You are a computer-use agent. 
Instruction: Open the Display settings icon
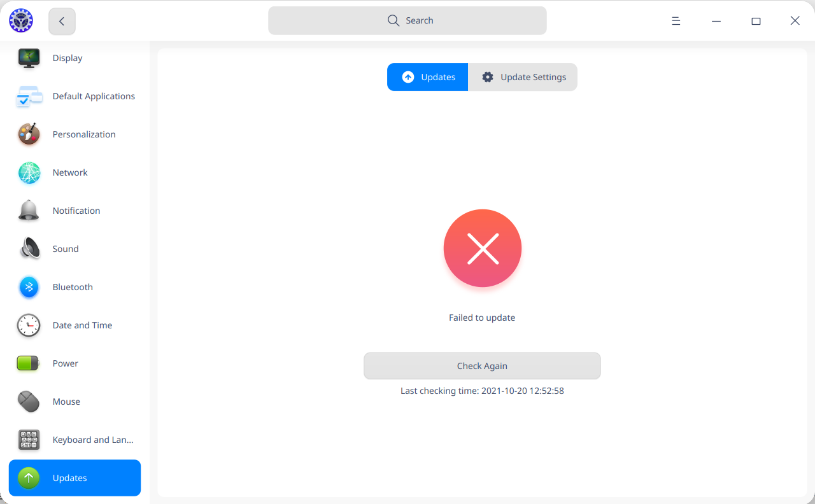tap(29, 58)
